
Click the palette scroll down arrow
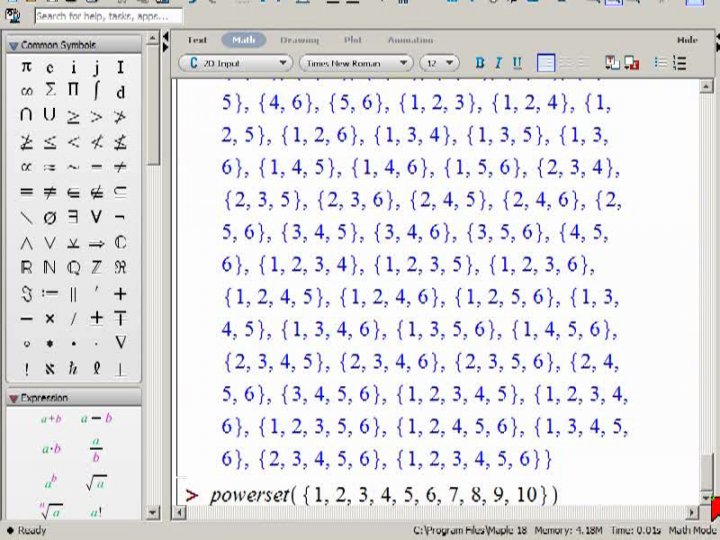tap(153, 512)
